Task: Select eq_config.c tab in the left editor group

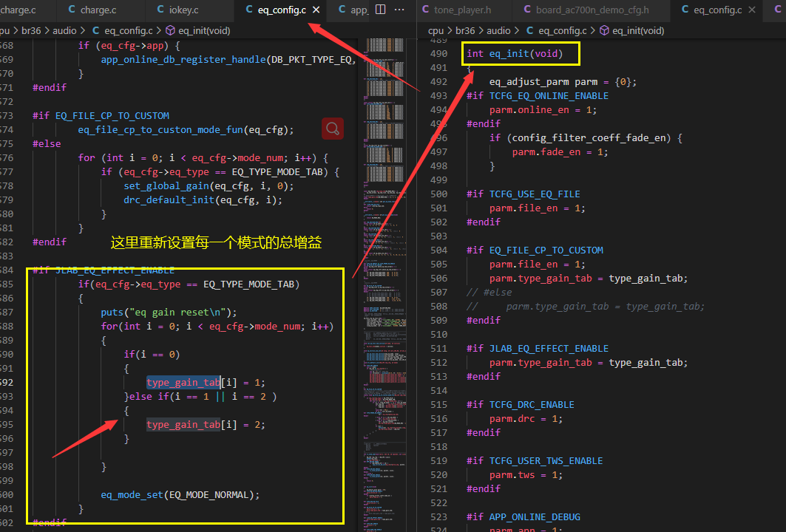Action: click(282, 10)
